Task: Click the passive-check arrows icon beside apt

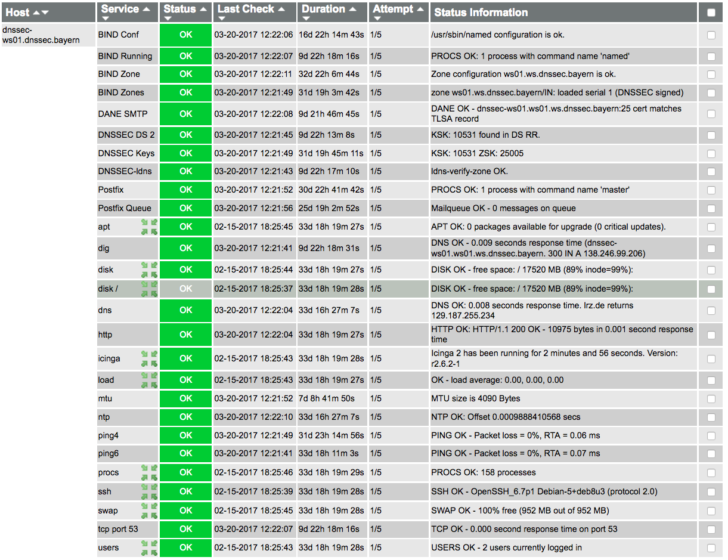Action: pos(149,227)
